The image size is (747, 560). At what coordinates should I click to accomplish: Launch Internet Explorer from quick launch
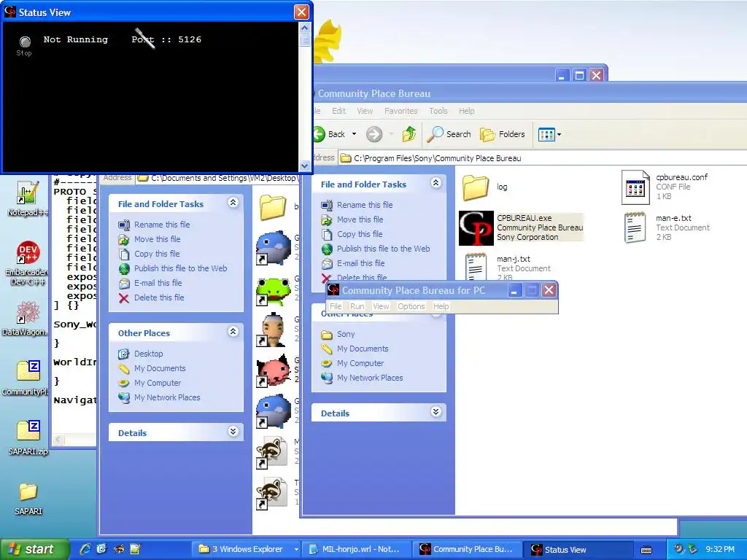click(85, 549)
